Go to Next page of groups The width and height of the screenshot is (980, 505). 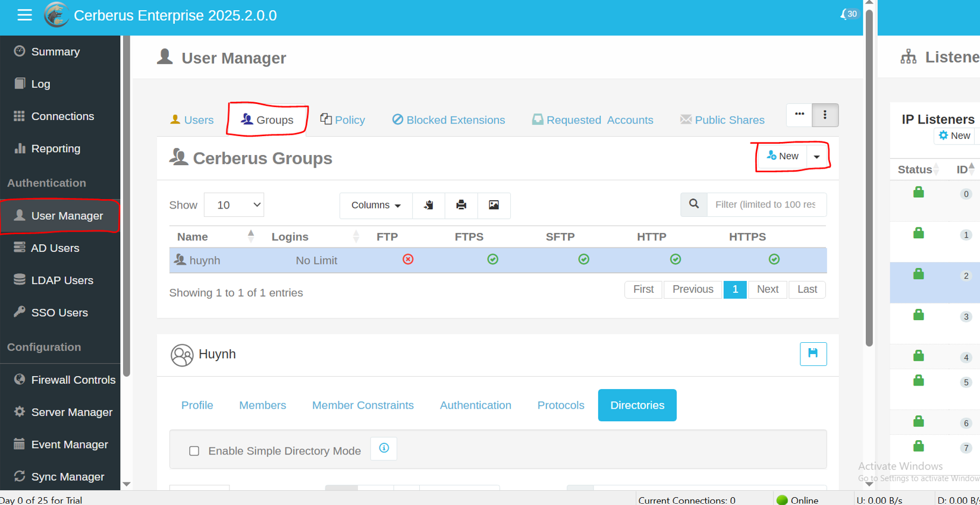click(768, 289)
